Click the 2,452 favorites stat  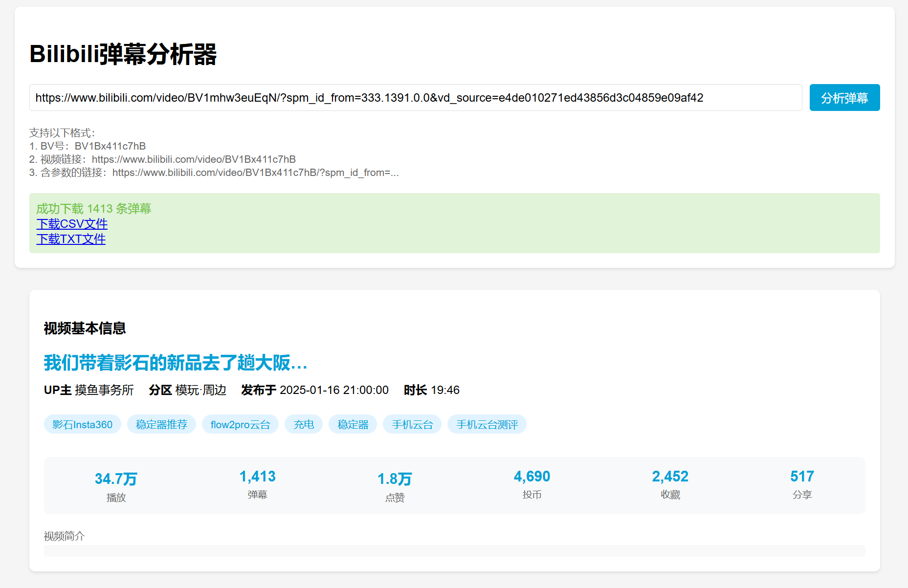click(670, 477)
